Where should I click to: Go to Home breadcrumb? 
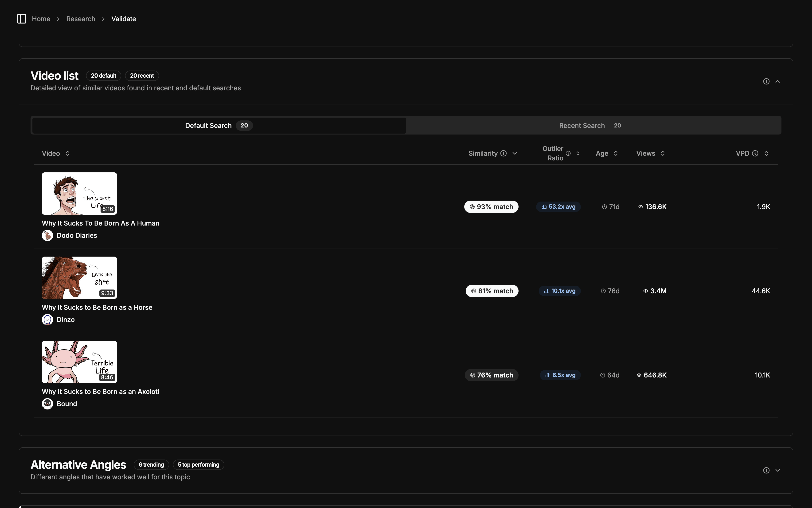coord(41,19)
